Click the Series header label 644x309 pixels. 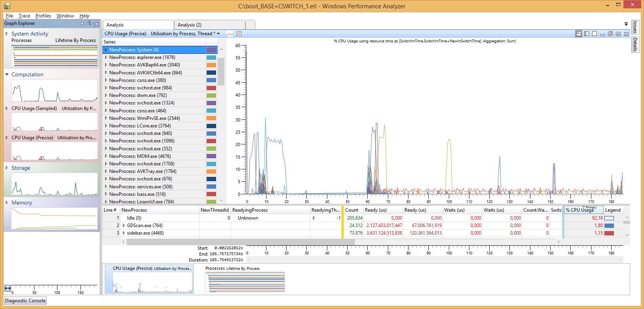click(110, 42)
